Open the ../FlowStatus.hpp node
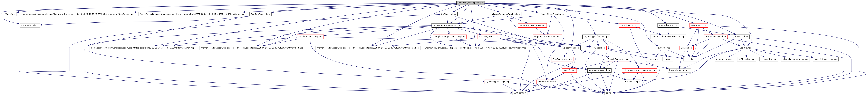Screen dimensions: 868x96 click(x=662, y=48)
